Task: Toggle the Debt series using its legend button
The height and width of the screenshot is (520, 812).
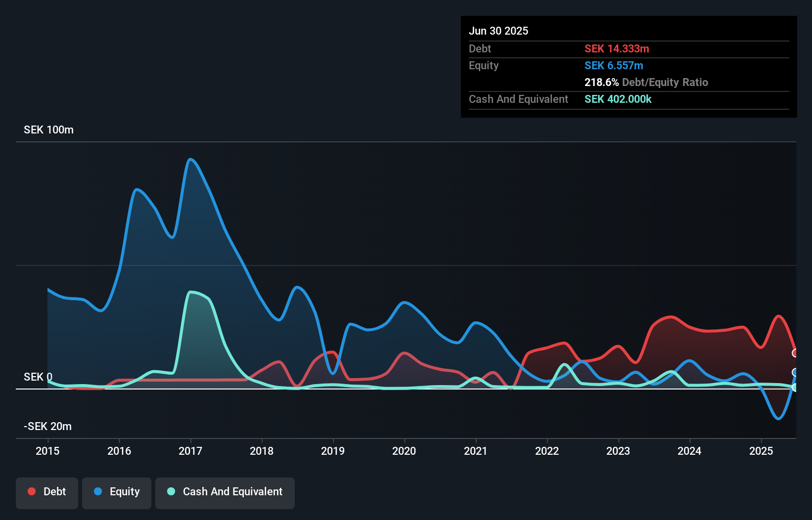Action: click(46, 492)
